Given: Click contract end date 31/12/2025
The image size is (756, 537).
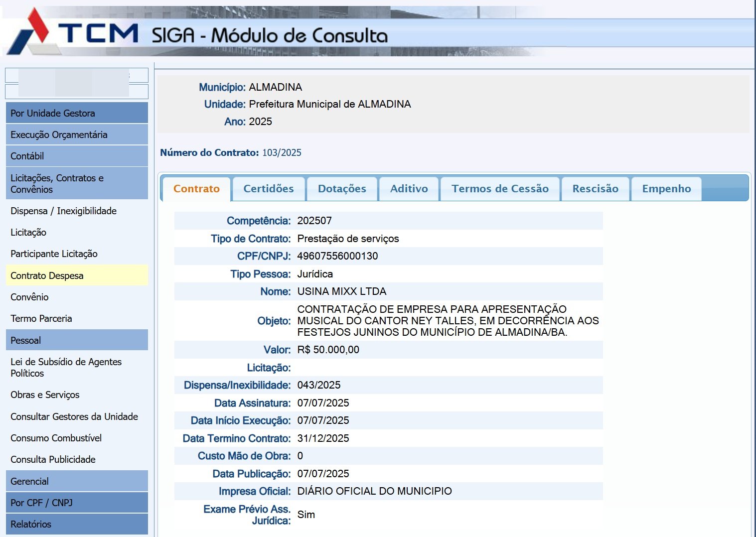Looking at the screenshot, I should pos(323,438).
